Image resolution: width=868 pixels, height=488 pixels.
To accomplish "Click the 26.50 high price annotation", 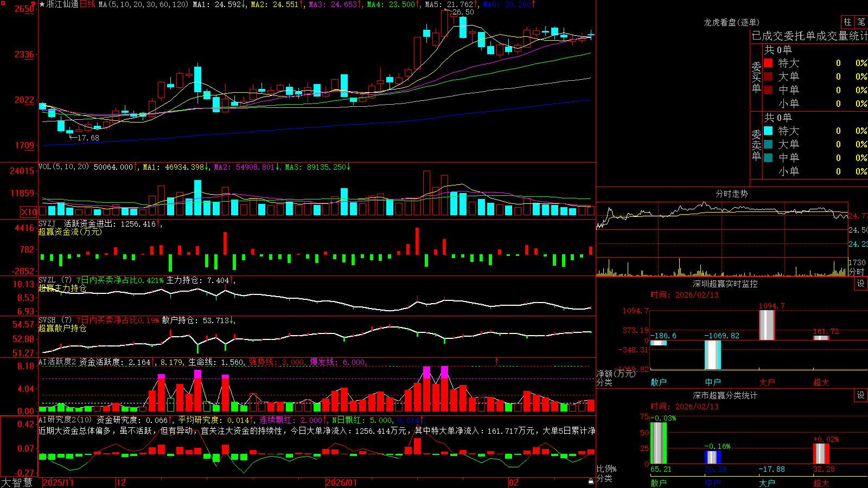I will coord(463,12).
